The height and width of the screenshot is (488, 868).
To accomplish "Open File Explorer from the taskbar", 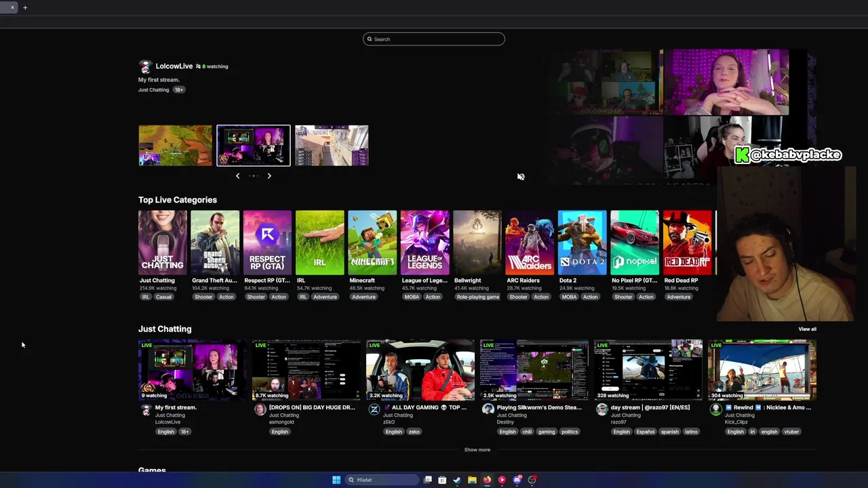I will [472, 480].
